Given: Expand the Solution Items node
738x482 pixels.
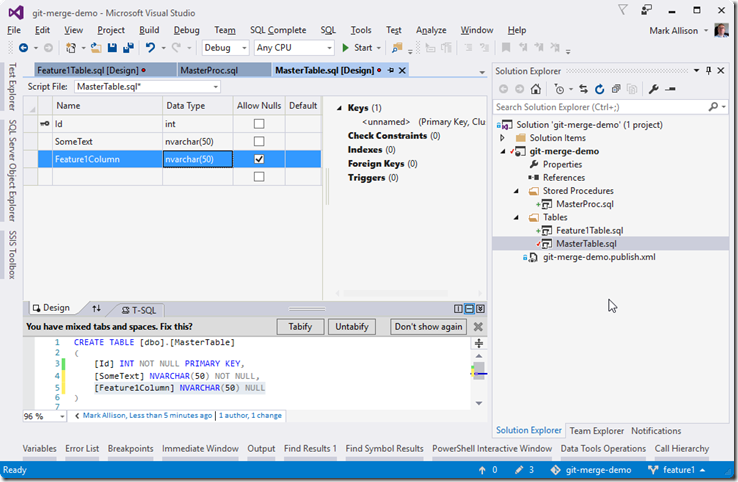Looking at the screenshot, I should tap(502, 138).
